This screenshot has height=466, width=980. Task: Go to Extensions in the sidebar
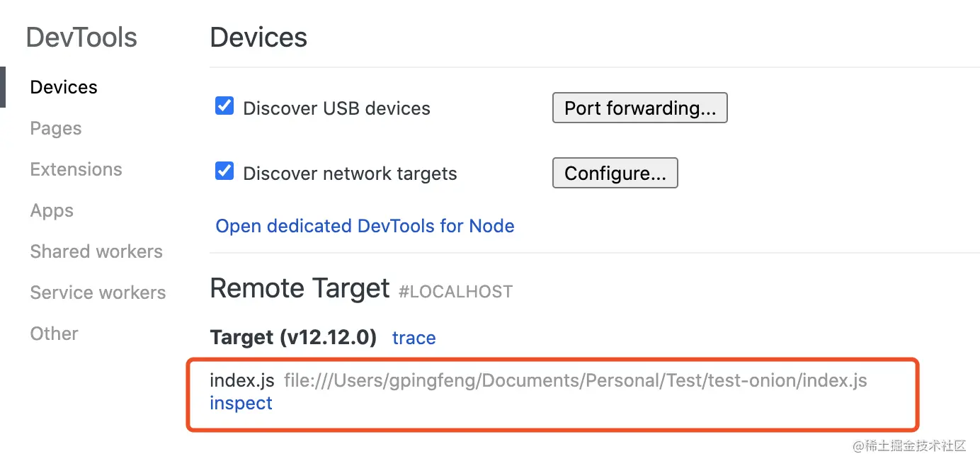click(x=76, y=169)
